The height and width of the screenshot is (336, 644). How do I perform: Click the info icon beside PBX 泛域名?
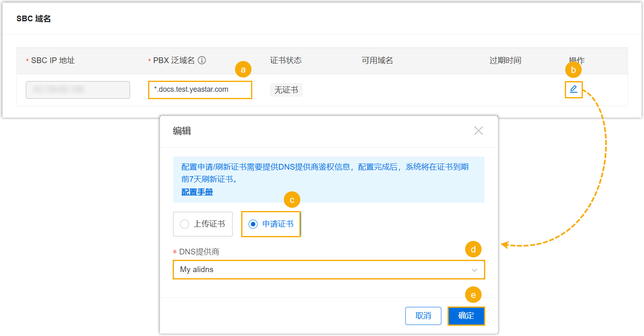click(x=202, y=60)
